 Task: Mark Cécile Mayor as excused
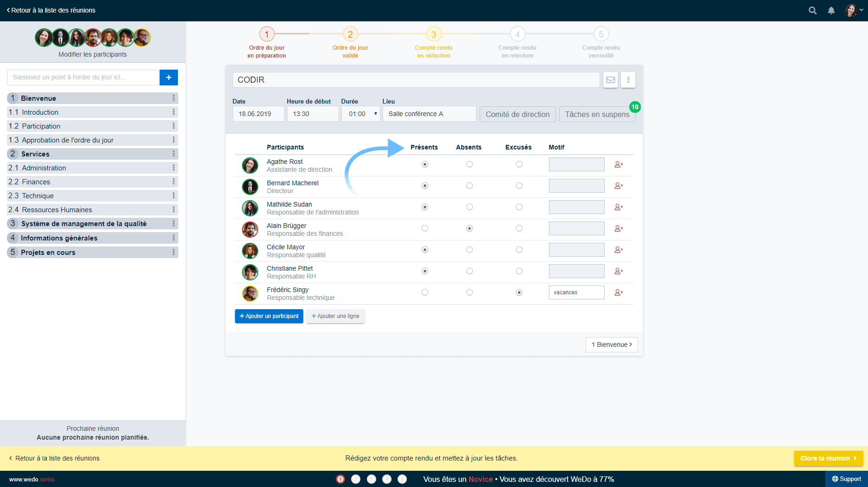[519, 250]
